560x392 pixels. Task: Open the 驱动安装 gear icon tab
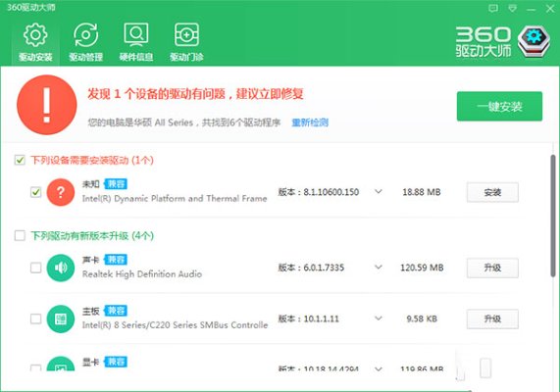click(x=35, y=42)
